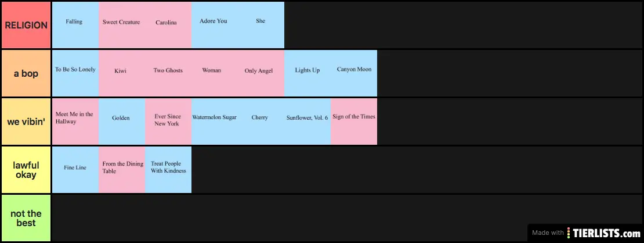Select the orange 'a bop' tier label
Screen dimensions: 644x243
(26, 73)
